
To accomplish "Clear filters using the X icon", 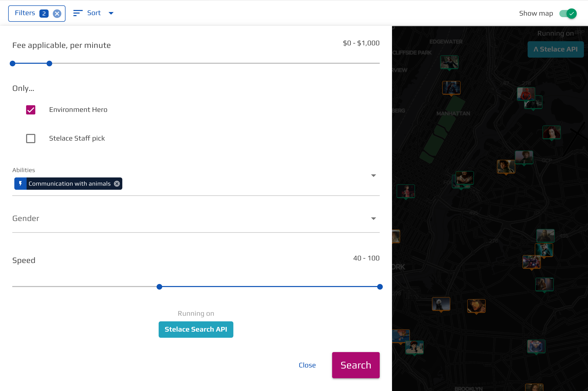I will pos(57,14).
